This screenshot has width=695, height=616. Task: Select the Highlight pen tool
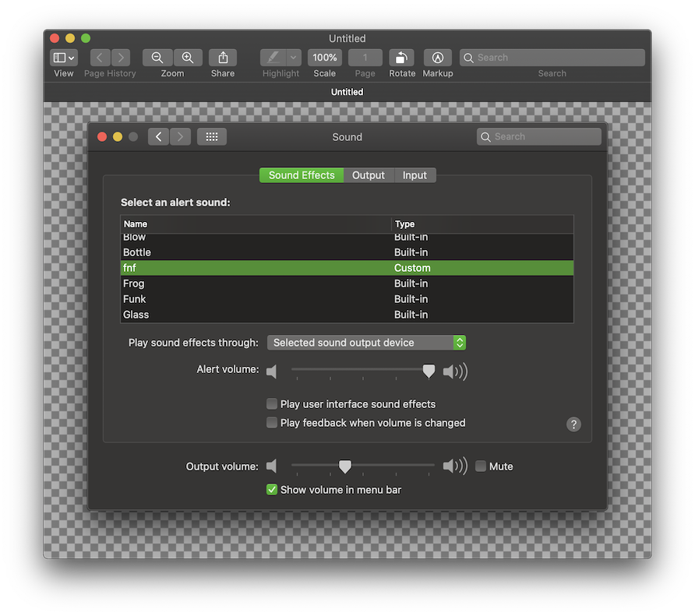[x=273, y=58]
